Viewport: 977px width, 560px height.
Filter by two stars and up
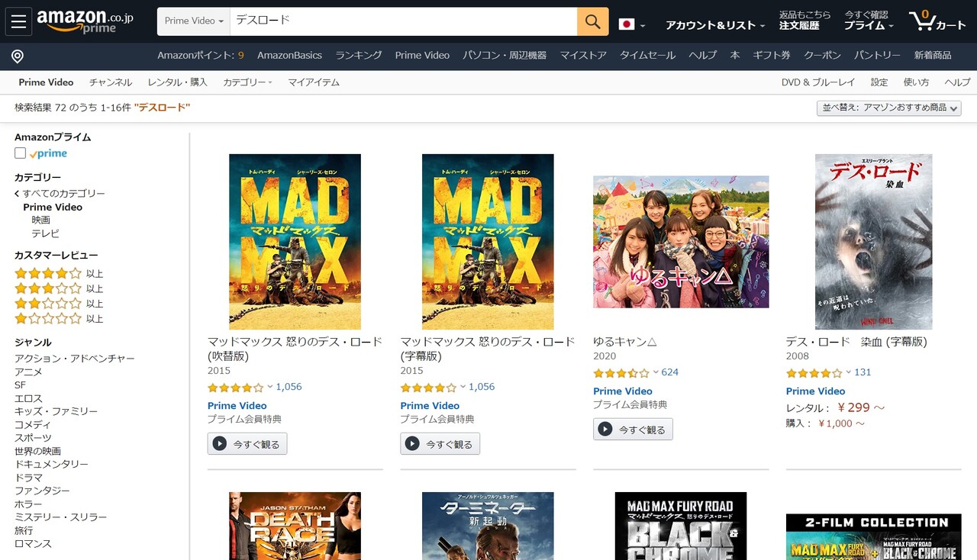pyautogui.click(x=48, y=303)
